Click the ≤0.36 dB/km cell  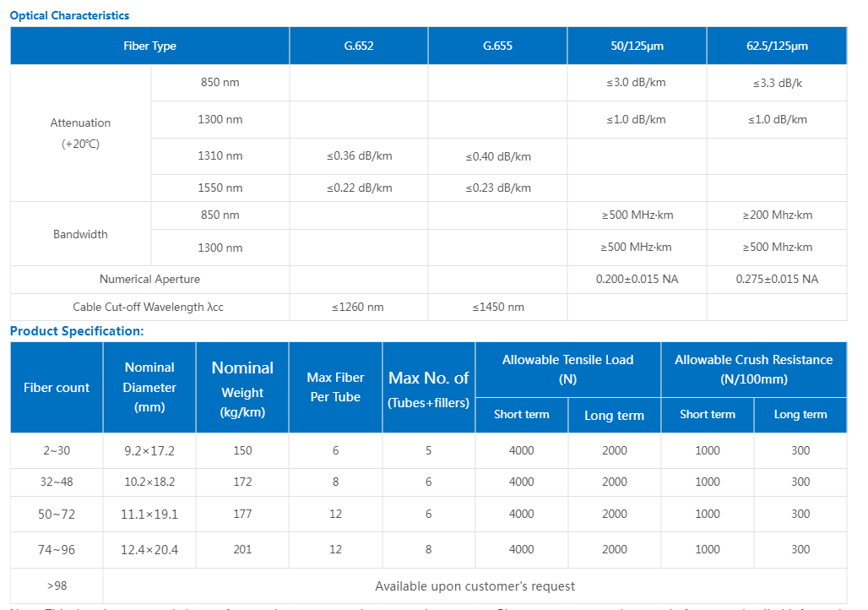[x=359, y=156]
